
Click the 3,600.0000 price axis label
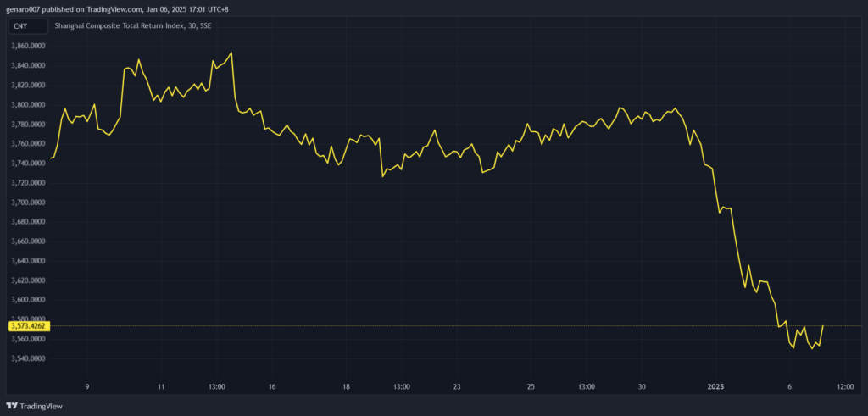(x=31, y=300)
